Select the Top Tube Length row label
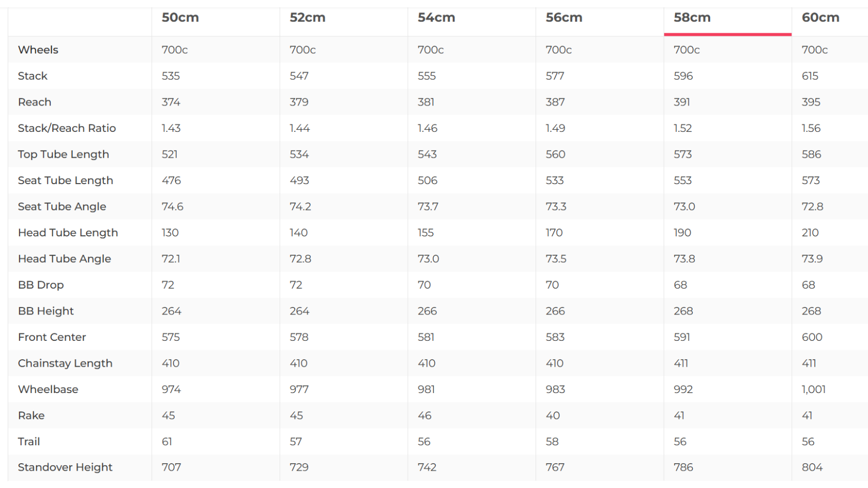 [63, 154]
